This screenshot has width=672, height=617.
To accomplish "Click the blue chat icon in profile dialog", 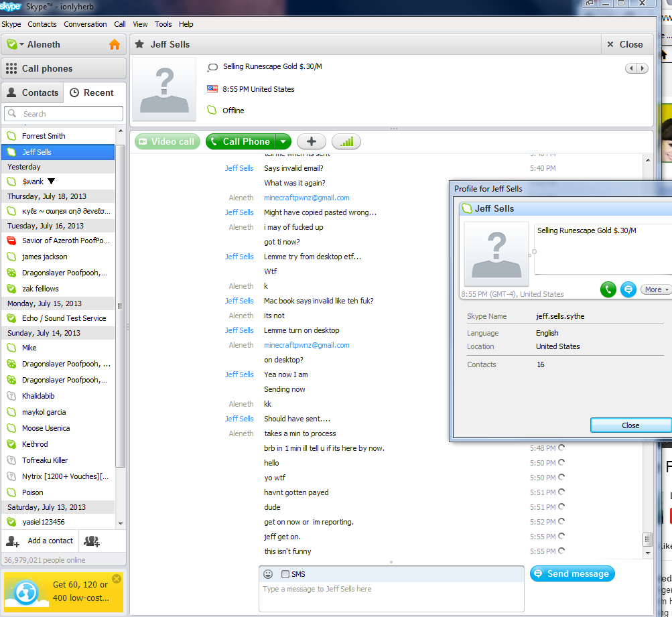I will point(628,289).
